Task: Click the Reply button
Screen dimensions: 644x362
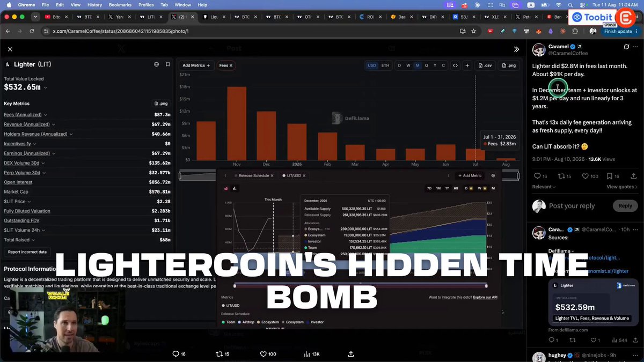Action: point(625,206)
